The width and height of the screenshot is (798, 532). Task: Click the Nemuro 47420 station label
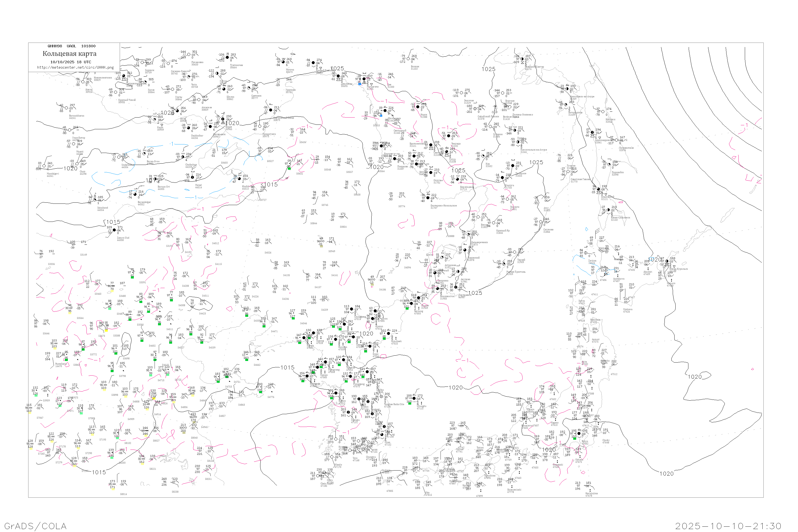pos(671,284)
